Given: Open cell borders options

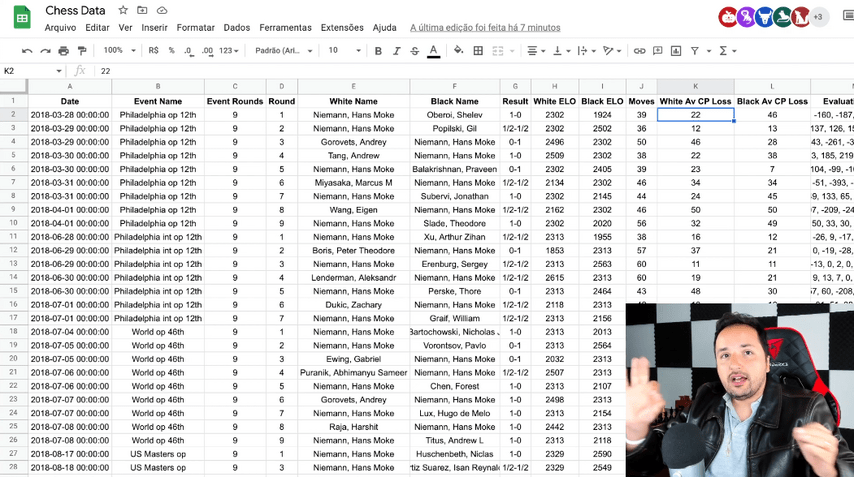Looking at the screenshot, I should (x=478, y=51).
